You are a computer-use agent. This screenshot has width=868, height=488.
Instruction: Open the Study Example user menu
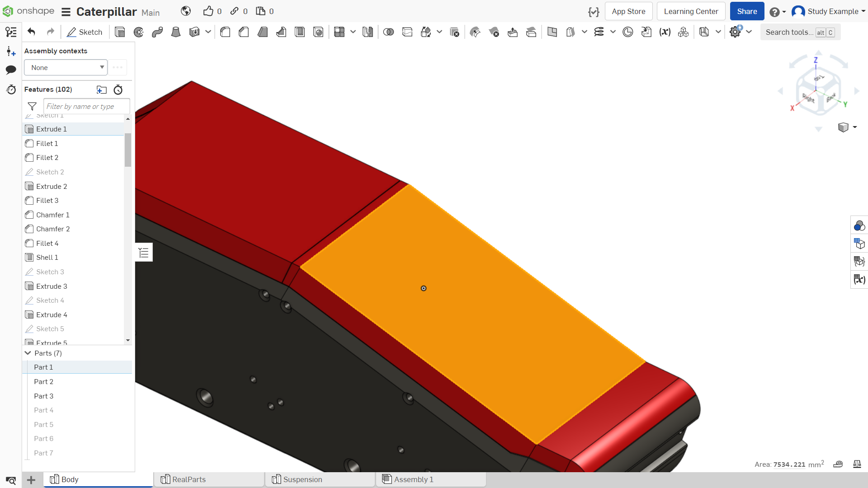pyautogui.click(x=829, y=11)
